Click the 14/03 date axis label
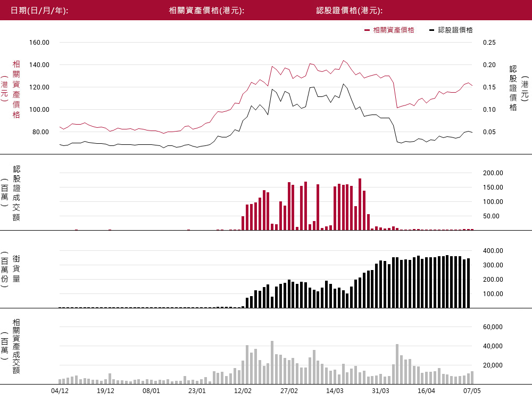The height and width of the screenshot is (400, 532). tap(335, 391)
